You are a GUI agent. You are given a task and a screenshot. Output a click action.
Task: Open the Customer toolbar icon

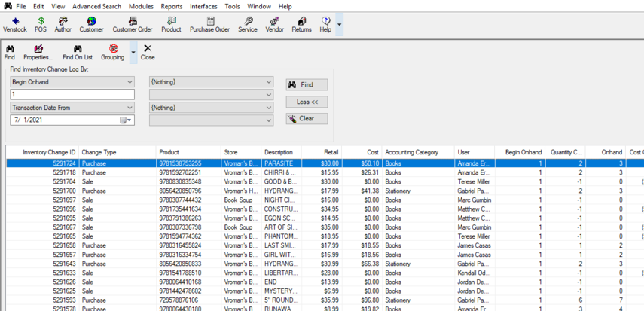click(92, 25)
